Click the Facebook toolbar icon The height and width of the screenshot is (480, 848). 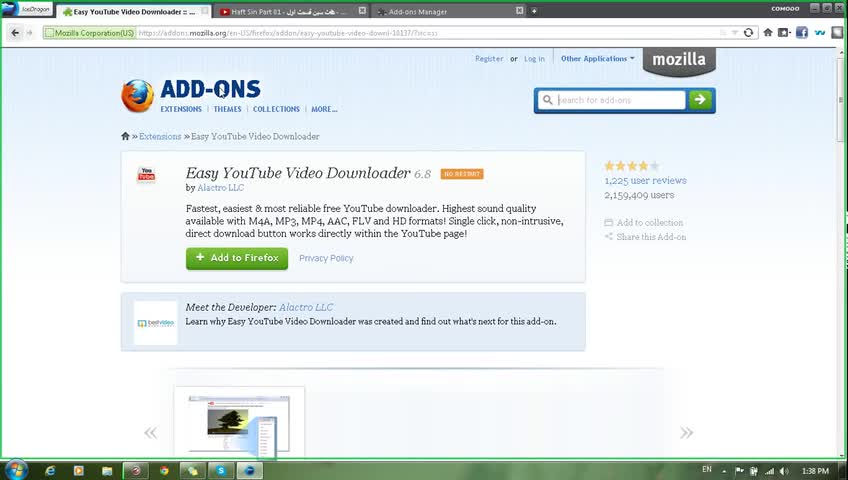[x=801, y=33]
